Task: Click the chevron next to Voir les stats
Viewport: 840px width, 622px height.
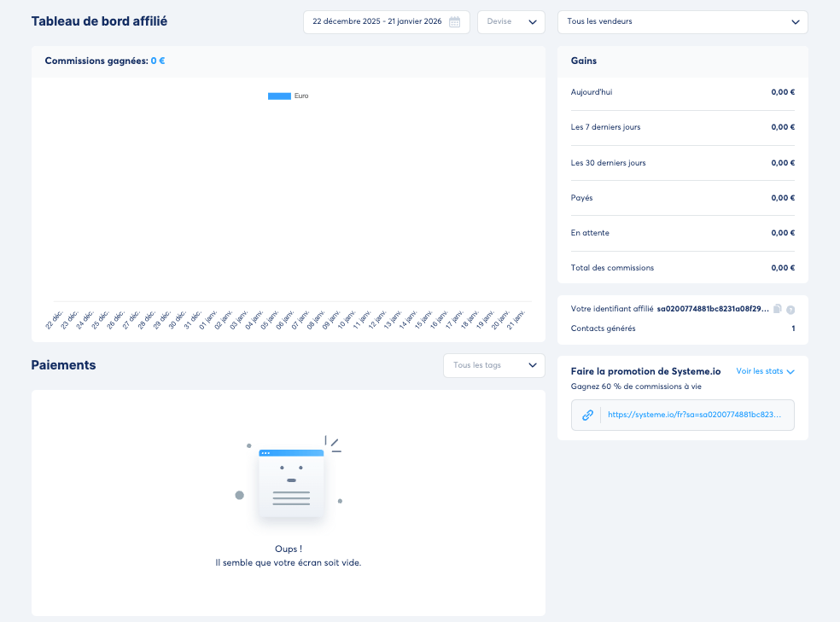Action: 790,372
